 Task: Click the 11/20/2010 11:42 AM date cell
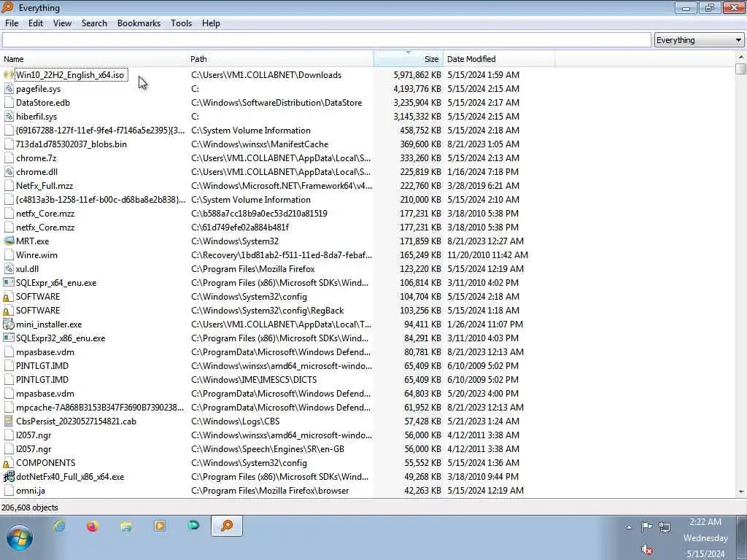(x=487, y=254)
